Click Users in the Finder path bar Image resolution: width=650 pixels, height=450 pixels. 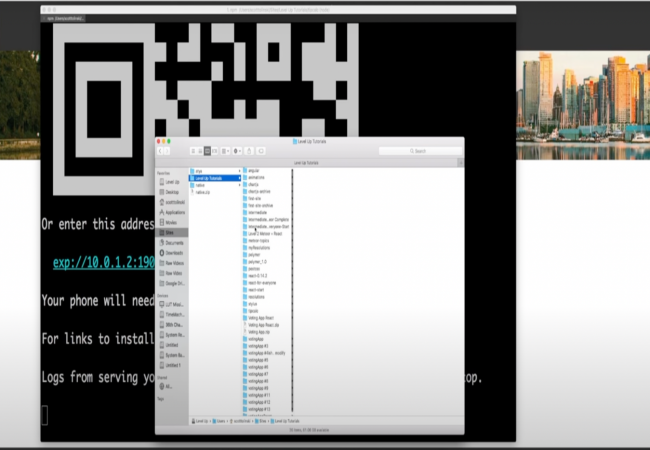218,421
